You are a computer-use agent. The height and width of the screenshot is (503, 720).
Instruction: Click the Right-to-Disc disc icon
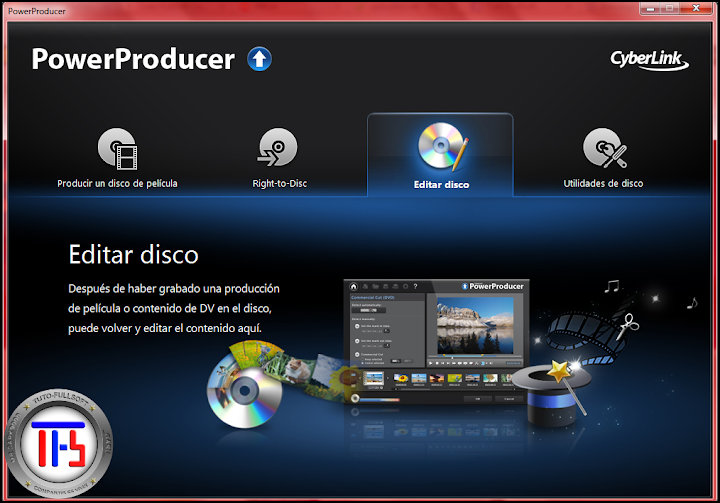point(277,147)
